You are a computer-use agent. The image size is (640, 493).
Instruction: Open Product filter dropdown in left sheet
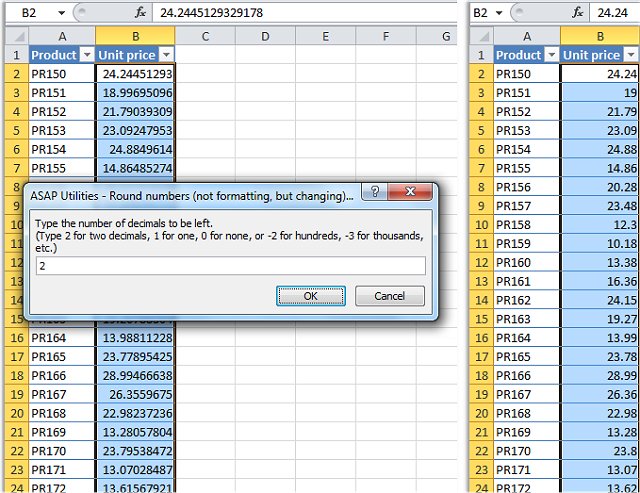pos(87,55)
